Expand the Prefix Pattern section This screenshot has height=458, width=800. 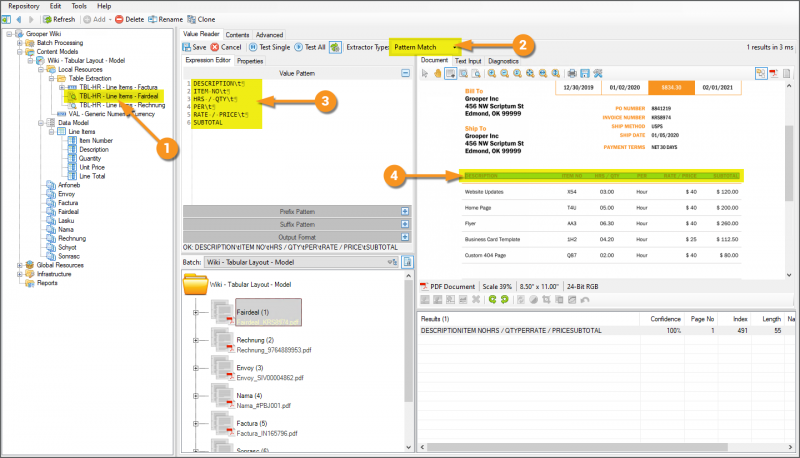point(405,211)
